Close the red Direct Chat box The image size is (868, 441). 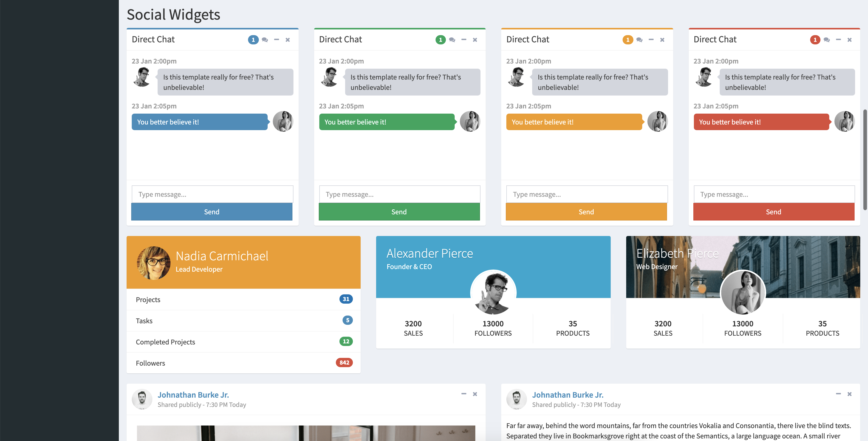[849, 40]
